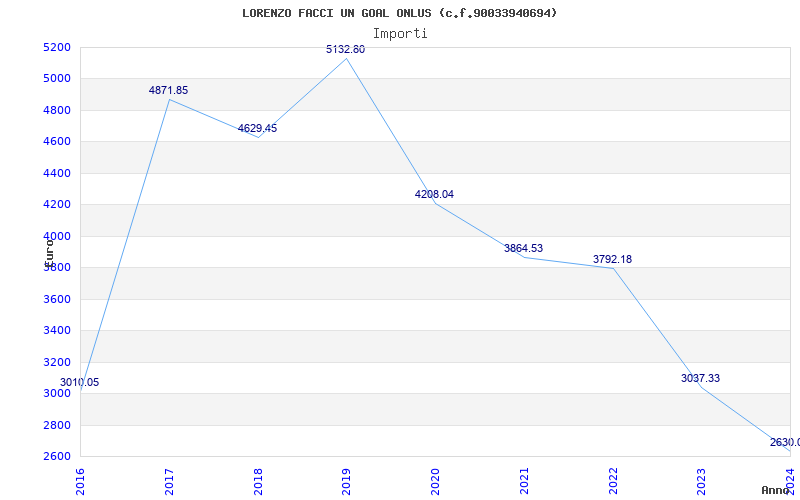Click the y-axis value 3400
Image resolution: width=800 pixels, height=500 pixels.
[x=59, y=331]
